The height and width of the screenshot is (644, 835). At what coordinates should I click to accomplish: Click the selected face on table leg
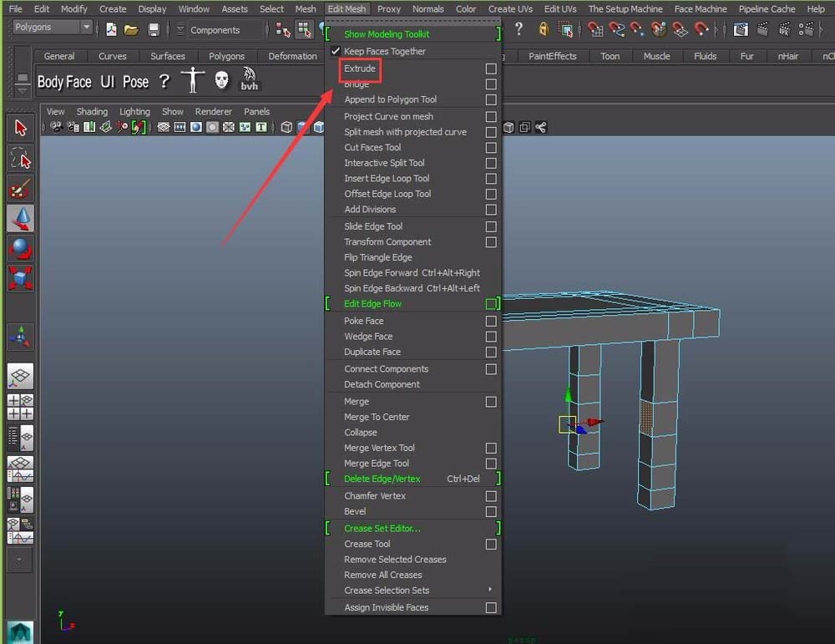[646, 418]
